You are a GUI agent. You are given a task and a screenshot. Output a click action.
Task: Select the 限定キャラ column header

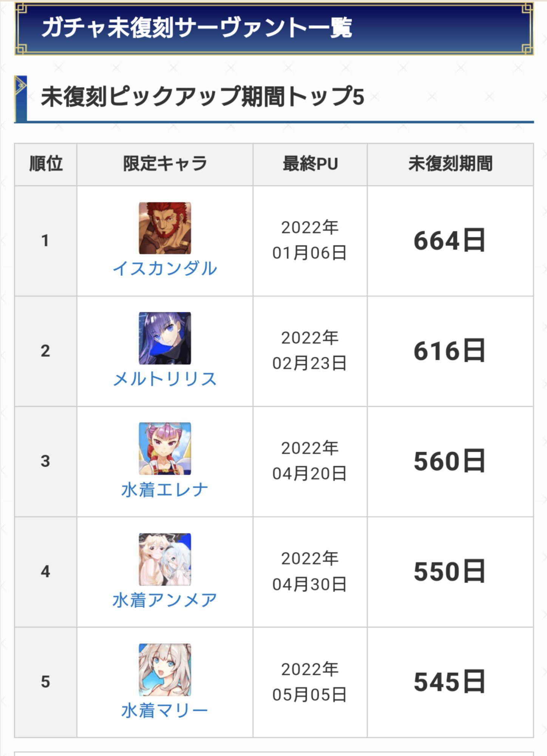pos(165,164)
